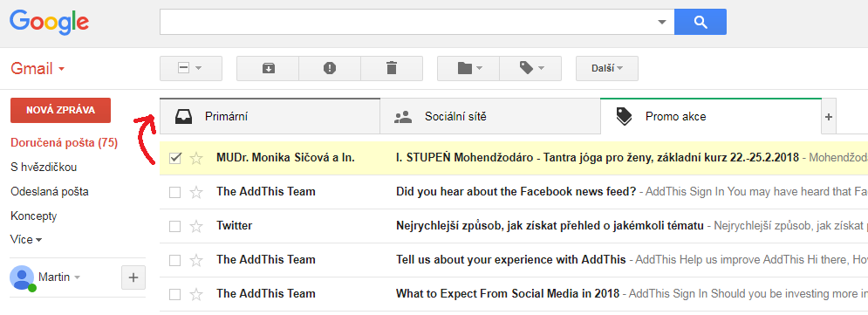Select the Promo akce tab
This screenshot has height=315, width=868.
pyautogui.click(x=710, y=116)
